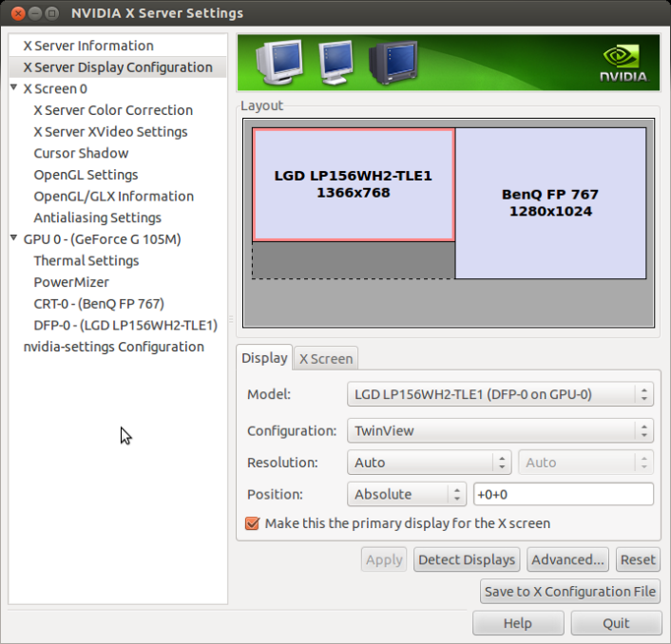Screen dimensions: 671x644
Task: Select Thermal Settings in sidebar
Action: (86, 260)
